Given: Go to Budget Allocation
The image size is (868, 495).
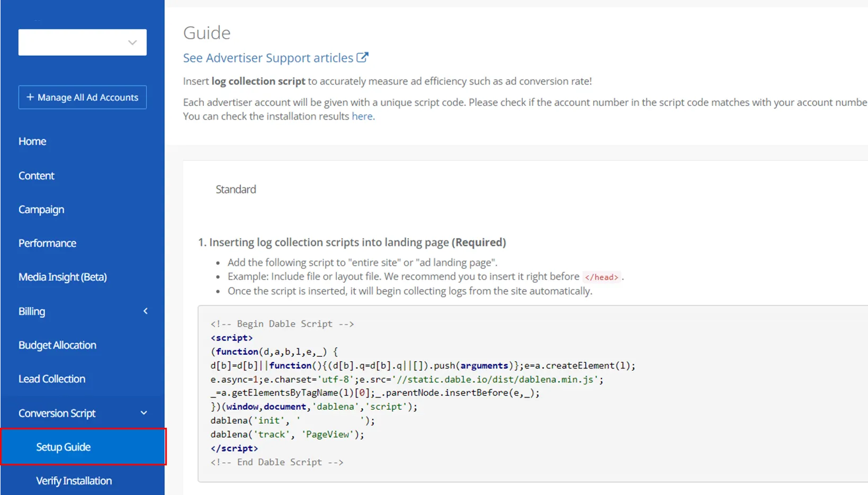Looking at the screenshot, I should click(57, 345).
